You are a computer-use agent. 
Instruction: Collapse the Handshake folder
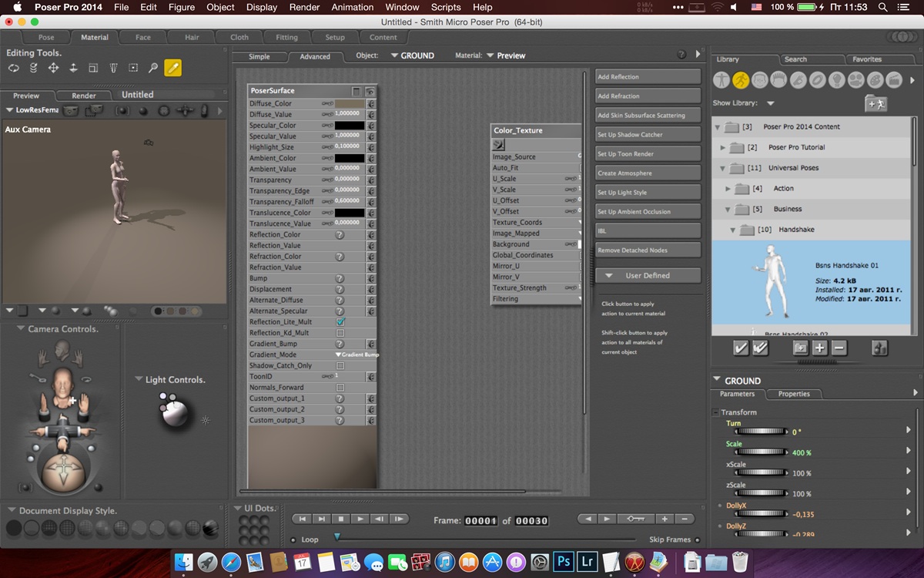pyautogui.click(x=734, y=230)
